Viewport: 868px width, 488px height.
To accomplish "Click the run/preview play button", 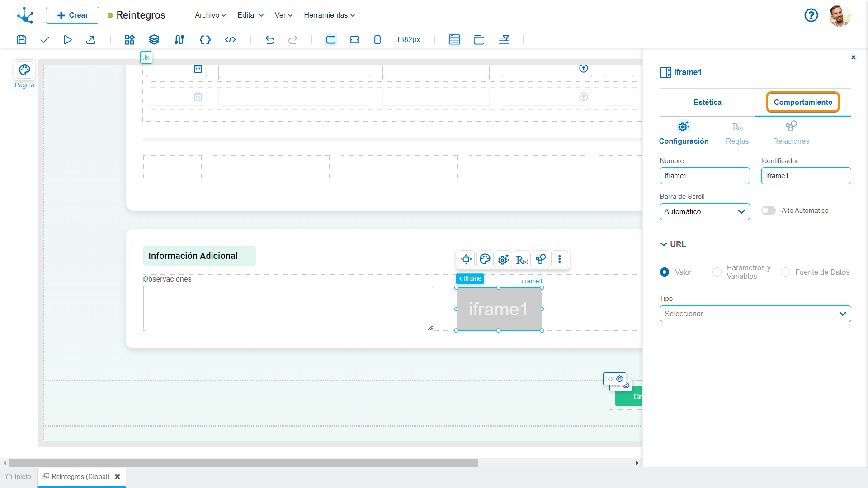I will tap(67, 39).
